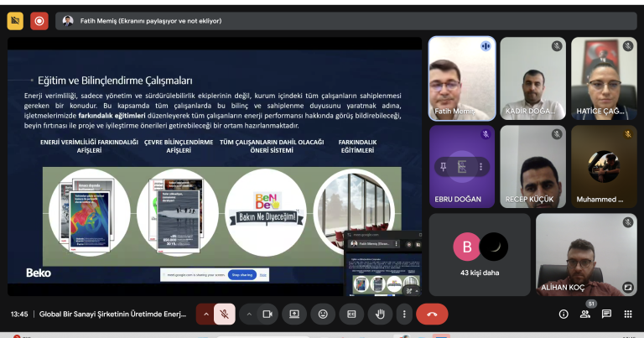Viewport: 644px width, 338px height.
Task: Click the present screen icon
Action: tap(294, 314)
